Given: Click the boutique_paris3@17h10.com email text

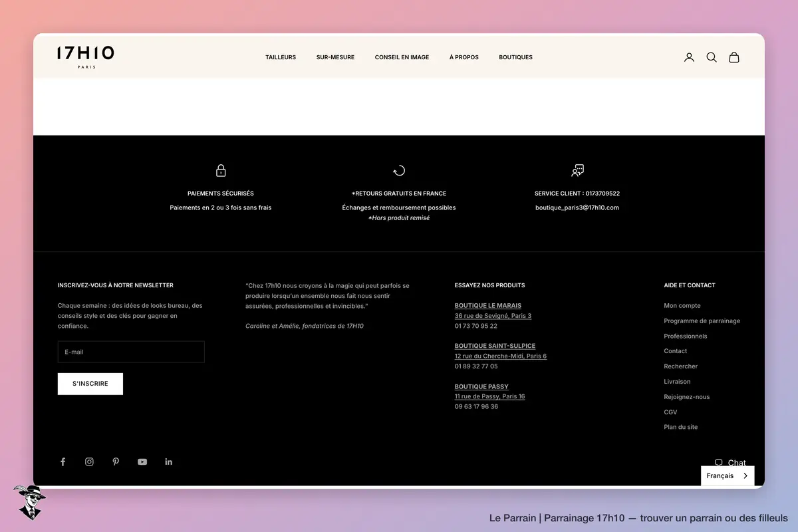Looking at the screenshot, I should tap(577, 207).
